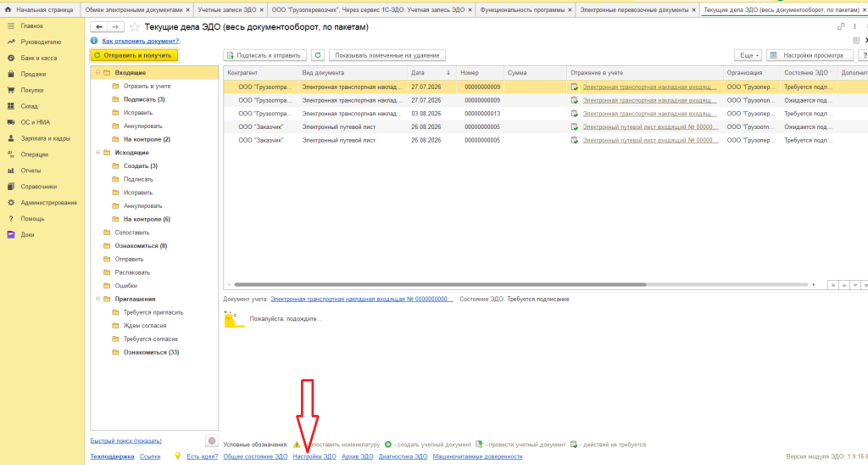Go to the Начальная страница home tab
The width and height of the screenshot is (868, 465).
40,10
